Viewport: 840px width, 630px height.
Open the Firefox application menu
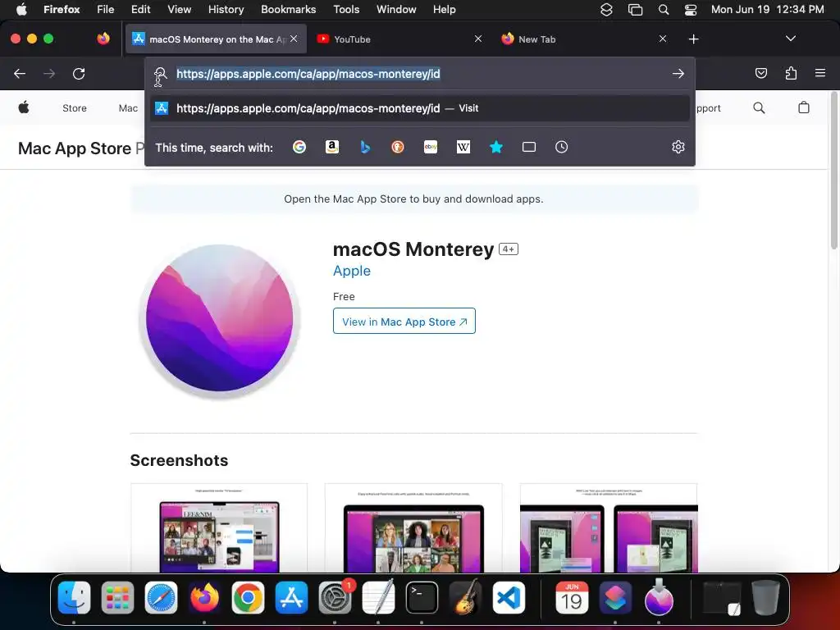coord(820,73)
